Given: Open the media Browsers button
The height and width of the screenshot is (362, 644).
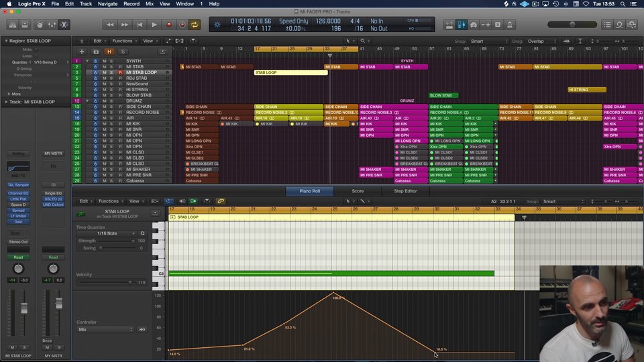Looking at the screenshot, I should [632, 25].
